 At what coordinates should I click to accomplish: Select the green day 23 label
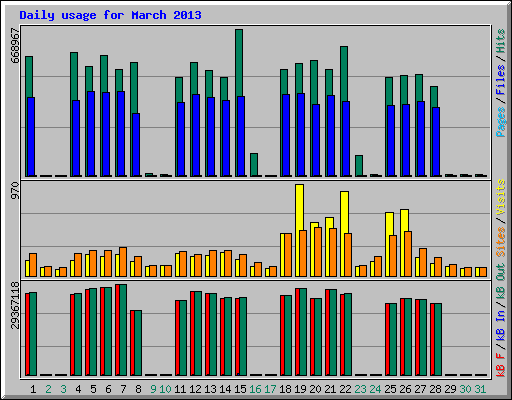coord(360,389)
